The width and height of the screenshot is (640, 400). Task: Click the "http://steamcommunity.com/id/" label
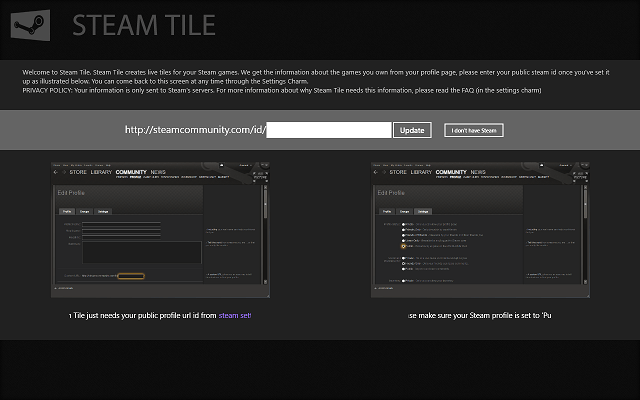[196, 130]
